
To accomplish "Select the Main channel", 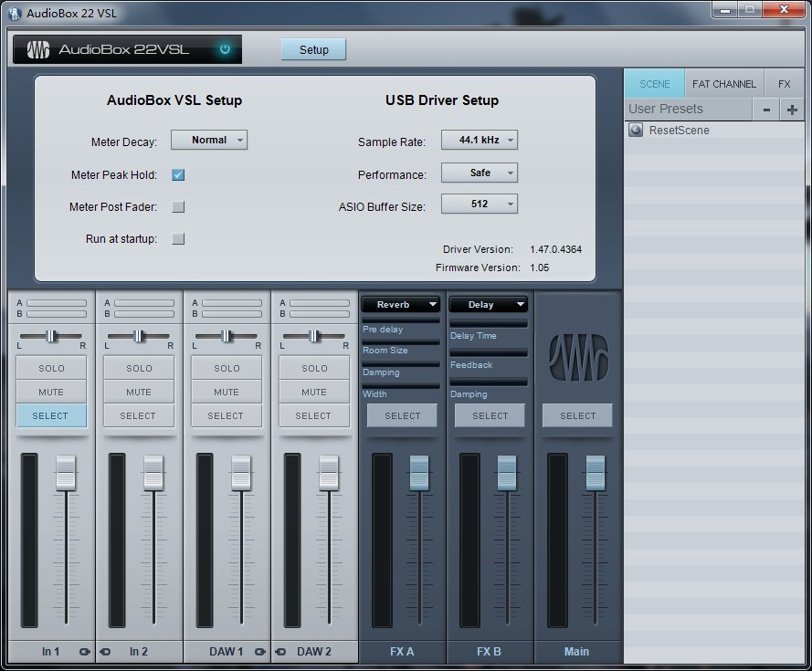I will tap(577, 415).
